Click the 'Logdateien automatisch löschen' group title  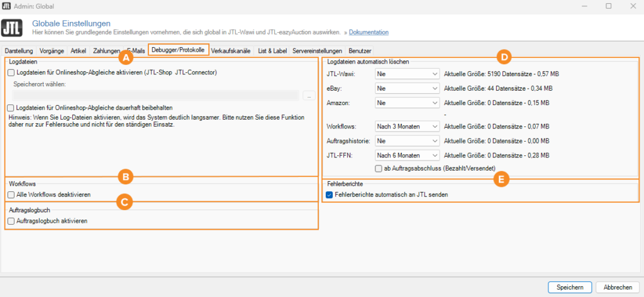(x=367, y=62)
